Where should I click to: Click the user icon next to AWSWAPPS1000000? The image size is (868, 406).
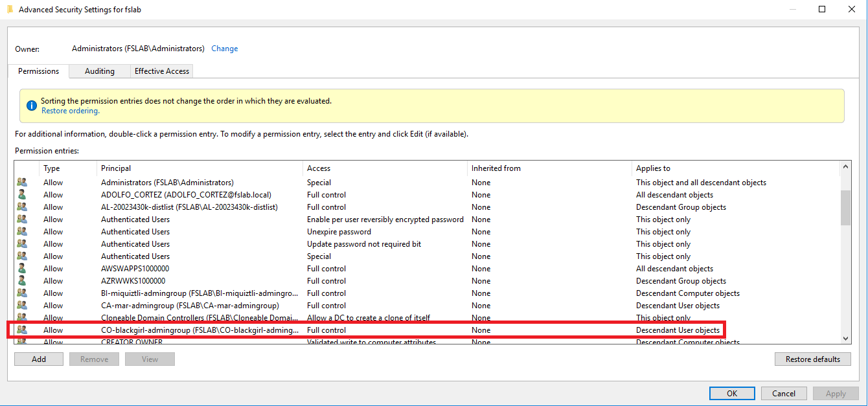click(21, 268)
